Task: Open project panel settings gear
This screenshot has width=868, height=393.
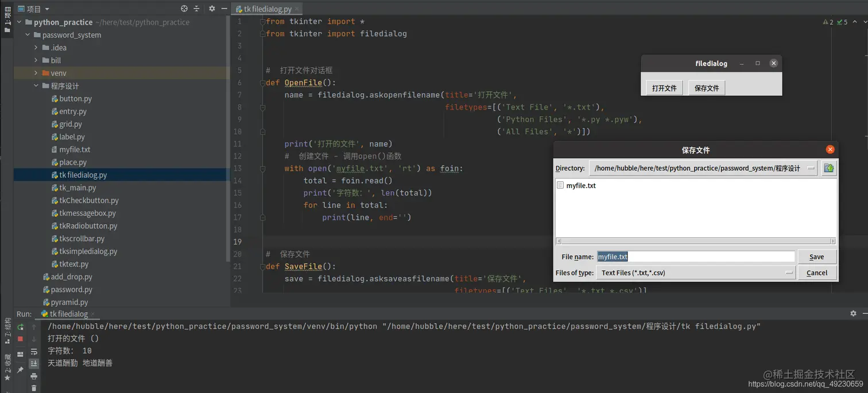Action: click(212, 9)
